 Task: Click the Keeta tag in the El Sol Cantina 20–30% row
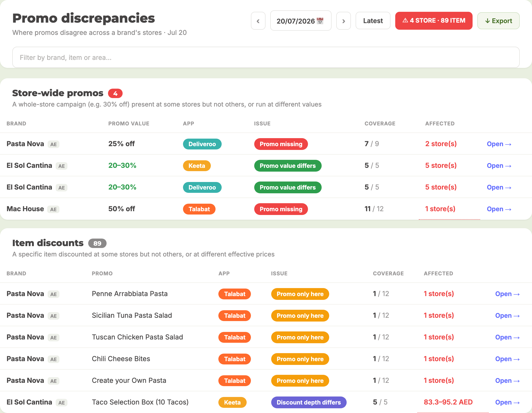pos(197,165)
